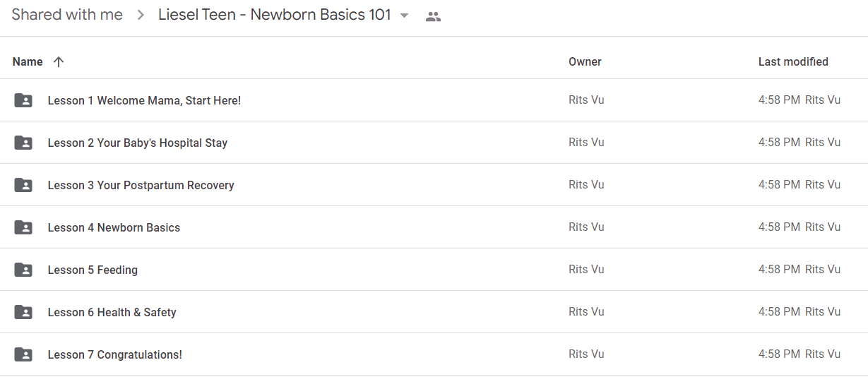Select Lesson 7 Congratulations! row

click(x=434, y=354)
